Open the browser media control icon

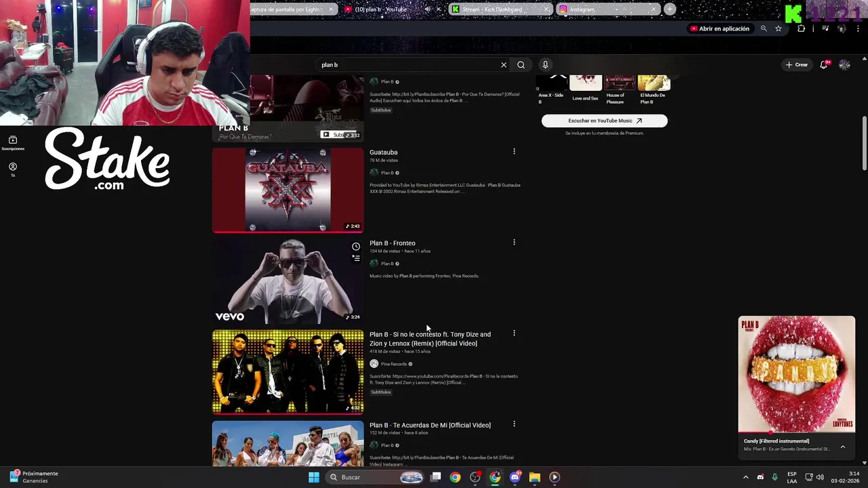825,28
